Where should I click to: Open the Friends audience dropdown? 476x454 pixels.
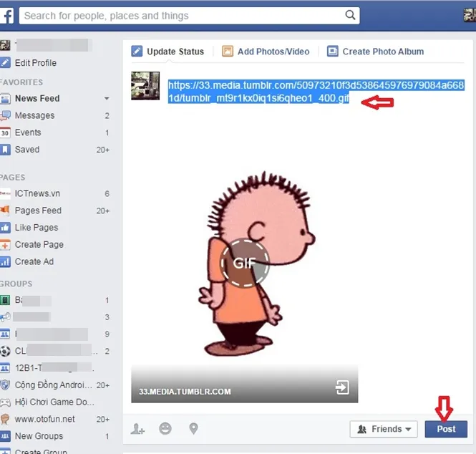(384, 429)
